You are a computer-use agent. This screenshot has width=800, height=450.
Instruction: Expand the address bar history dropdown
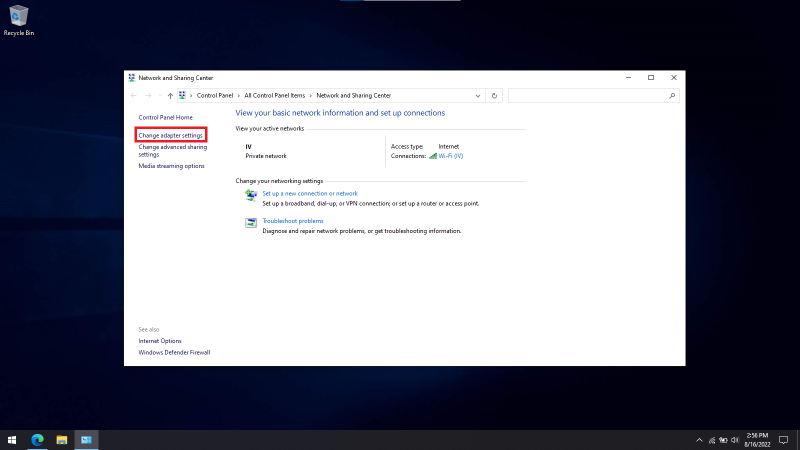479,96
